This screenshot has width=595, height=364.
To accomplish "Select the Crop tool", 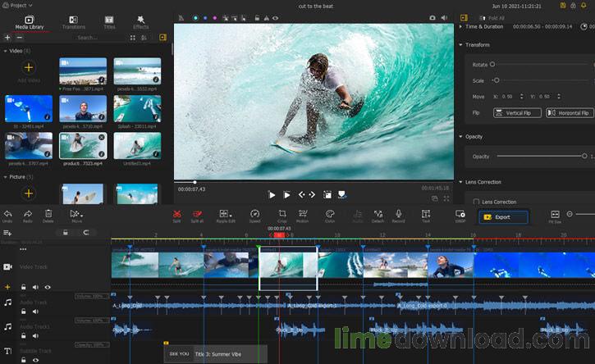I will pos(281,214).
